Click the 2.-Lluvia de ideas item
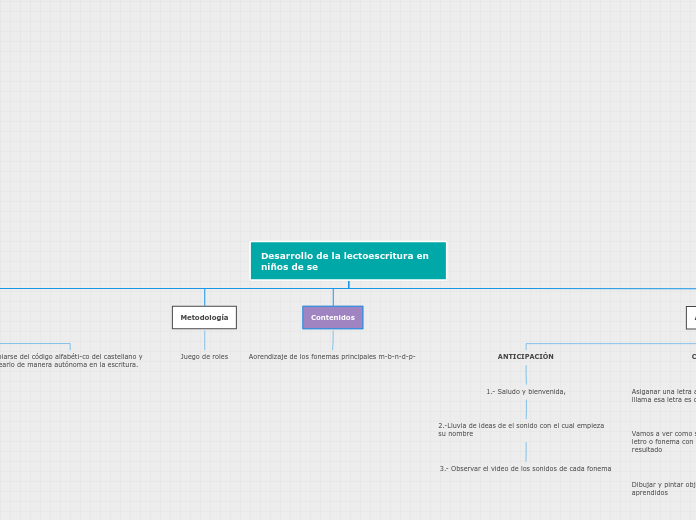Viewport: 696px width, 520px height. pos(521,429)
